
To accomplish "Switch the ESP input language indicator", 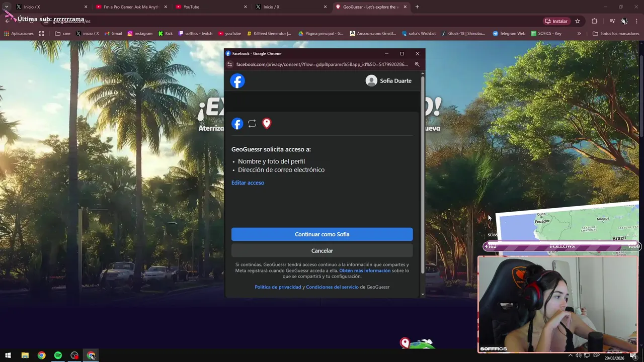I will 597,355.
